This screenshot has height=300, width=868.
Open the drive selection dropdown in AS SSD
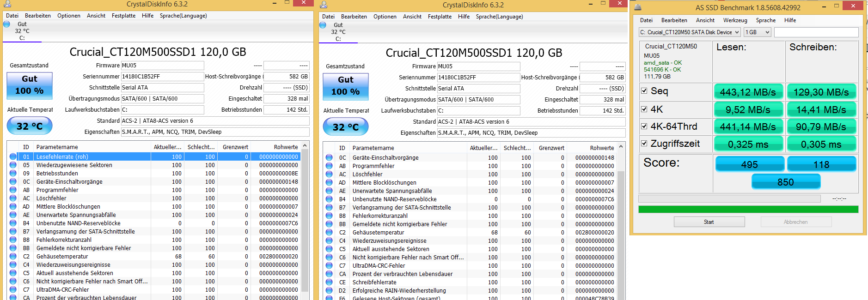point(690,32)
